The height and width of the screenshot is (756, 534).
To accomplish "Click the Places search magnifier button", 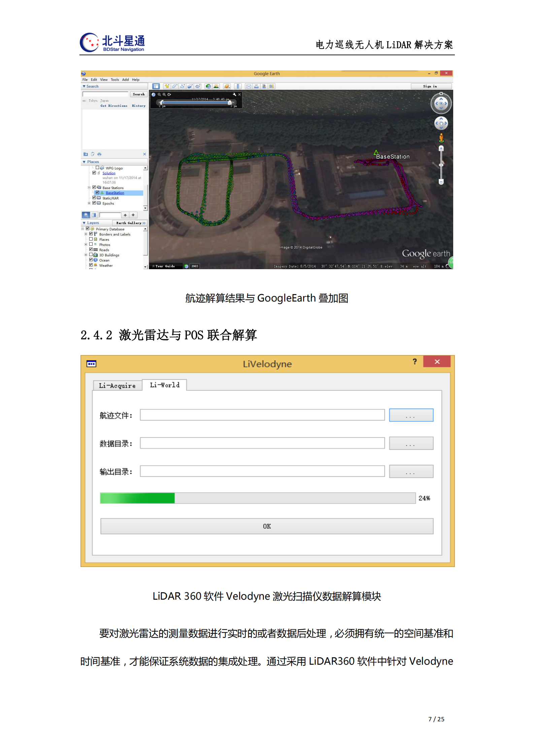I will tap(86, 215).
